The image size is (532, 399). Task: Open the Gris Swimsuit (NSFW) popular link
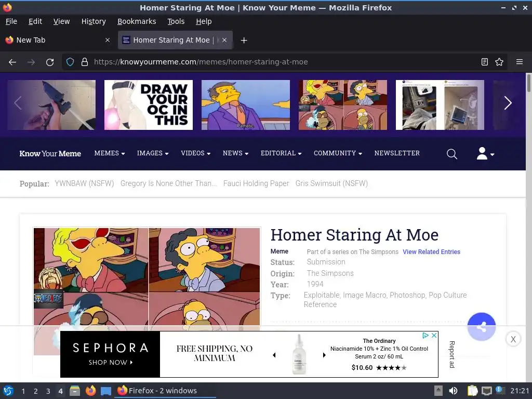coord(331,183)
